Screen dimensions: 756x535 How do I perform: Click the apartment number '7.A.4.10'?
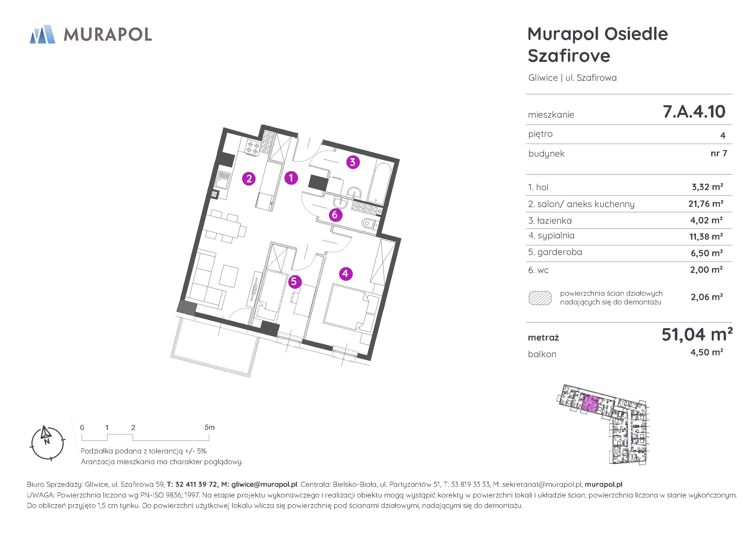click(694, 111)
